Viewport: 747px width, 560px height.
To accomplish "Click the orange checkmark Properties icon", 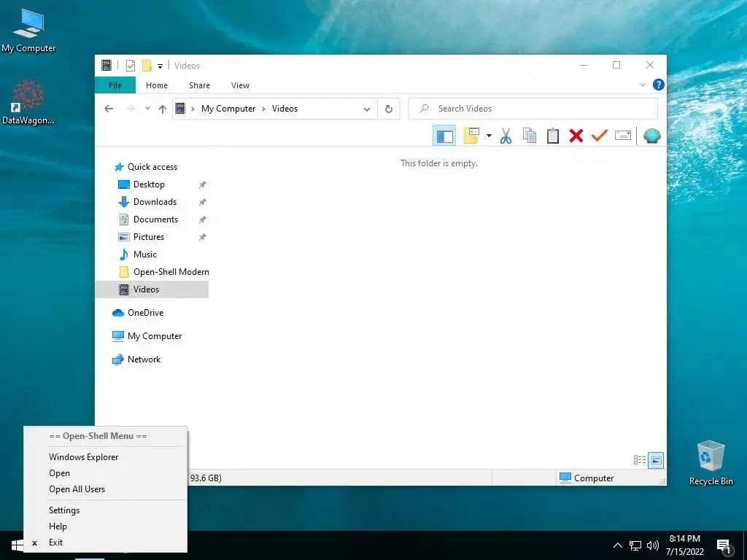I will 600,136.
